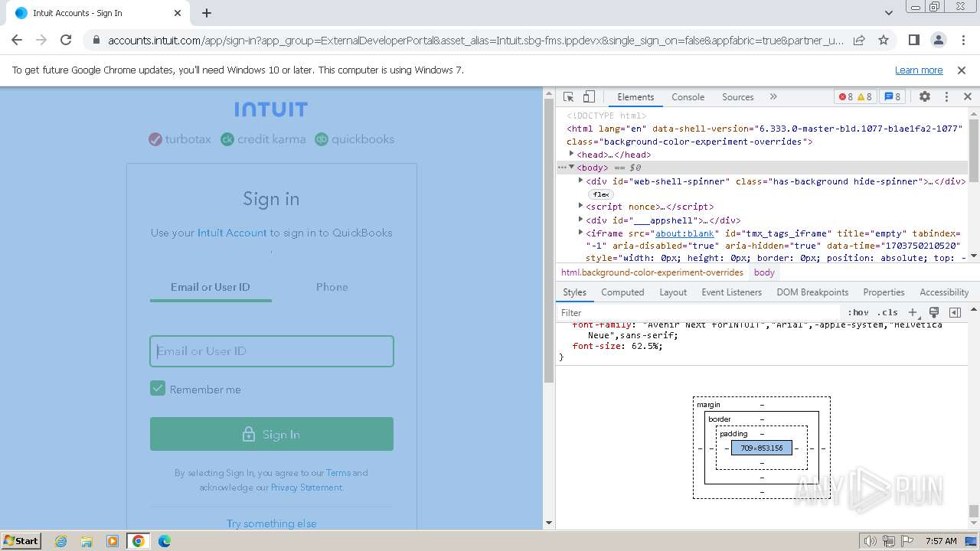This screenshot has width=980, height=551.
Task: Open the Computed styles tab
Action: click(622, 292)
